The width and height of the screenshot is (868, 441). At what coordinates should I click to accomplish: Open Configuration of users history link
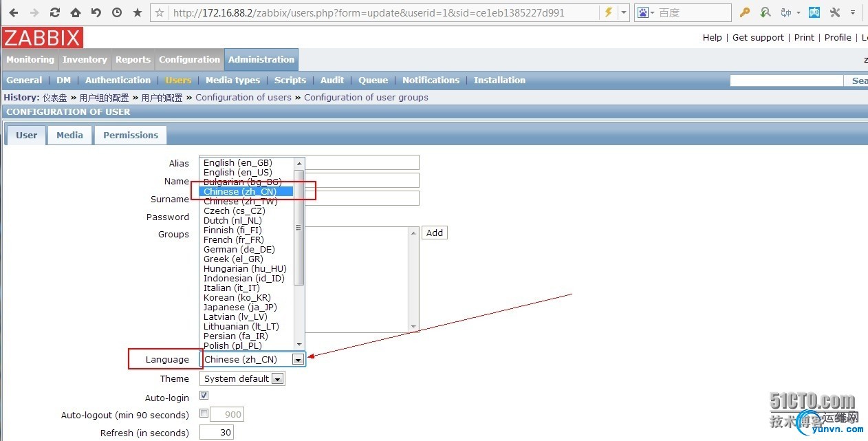coord(243,98)
